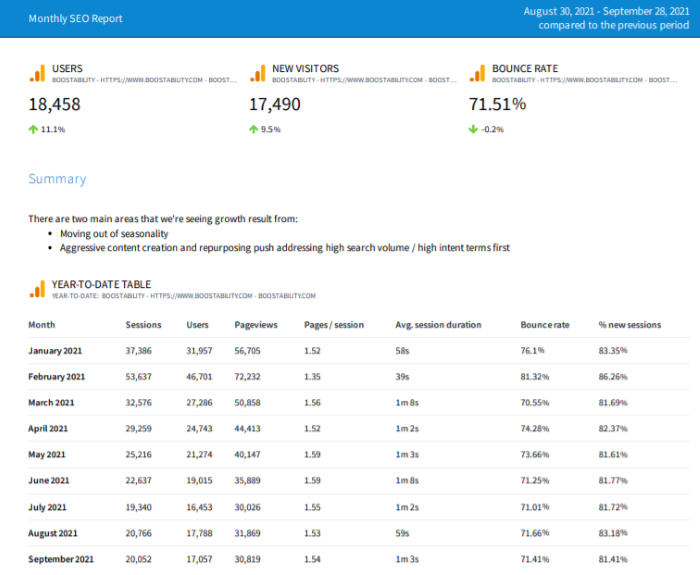This screenshot has height=575, width=700.
Task: Click the Sessions column header
Action: (x=143, y=325)
